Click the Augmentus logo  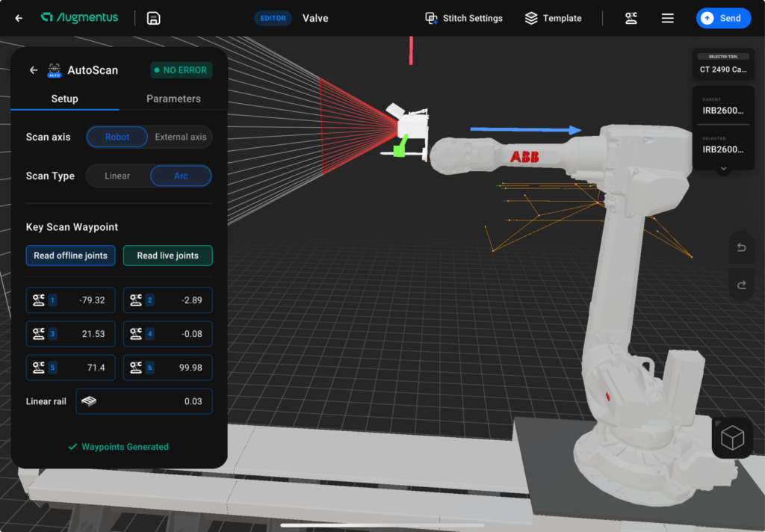[78, 18]
